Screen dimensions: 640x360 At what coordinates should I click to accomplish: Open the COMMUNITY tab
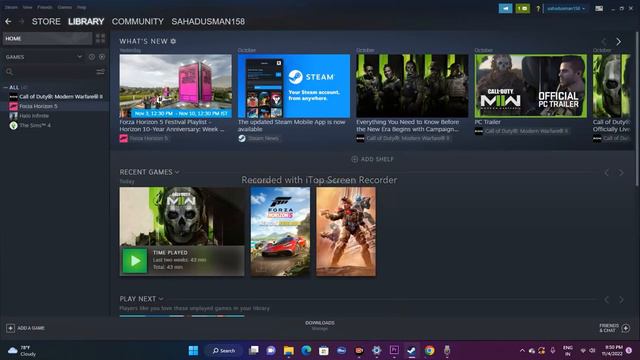point(138,21)
